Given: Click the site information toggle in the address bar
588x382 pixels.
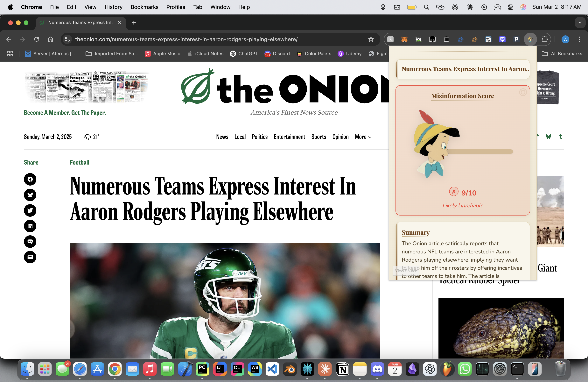Looking at the screenshot, I should [67, 39].
